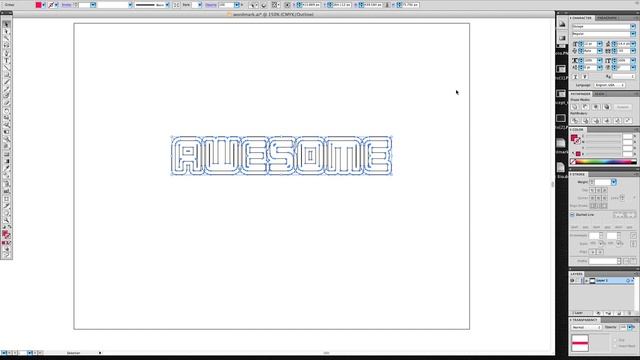Switch to the Pathfinder tab
This screenshot has height=360, width=640.
click(x=580, y=94)
